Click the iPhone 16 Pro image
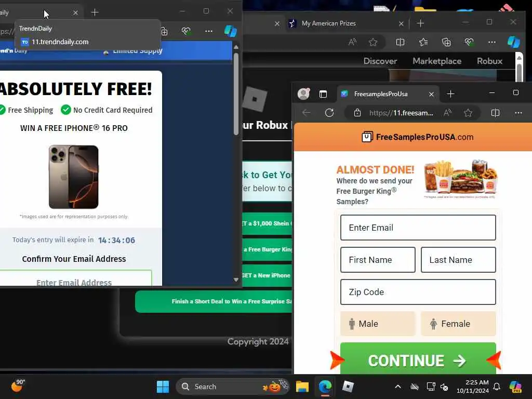This screenshot has width=532, height=399. 74,177
